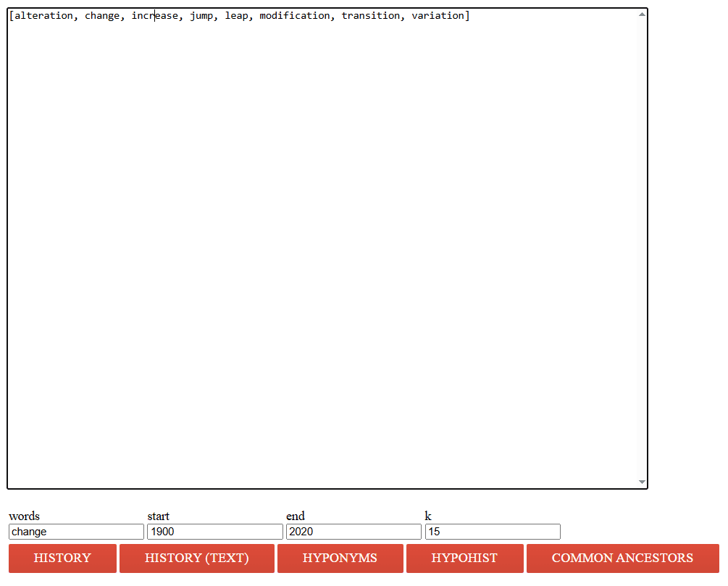
Task: Click the word 'increase' in results
Action: (x=154, y=16)
